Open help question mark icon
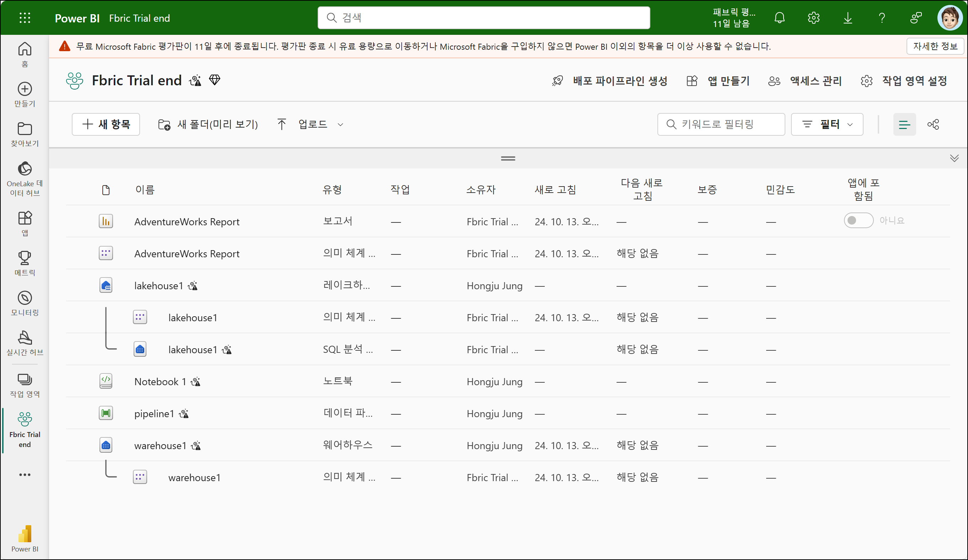This screenshot has height=560, width=968. tap(882, 18)
